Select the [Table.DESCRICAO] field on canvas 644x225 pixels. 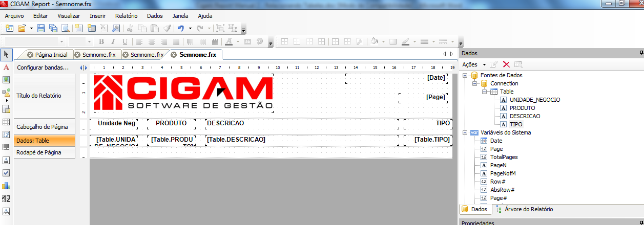[302, 140]
